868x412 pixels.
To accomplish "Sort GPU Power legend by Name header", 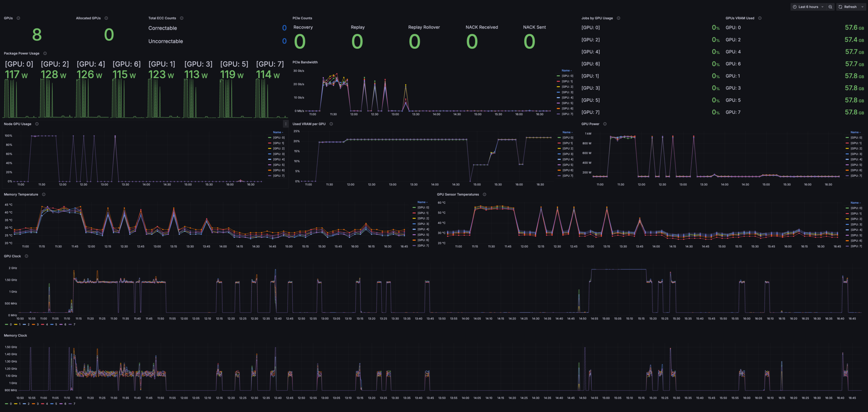I will 854,132.
